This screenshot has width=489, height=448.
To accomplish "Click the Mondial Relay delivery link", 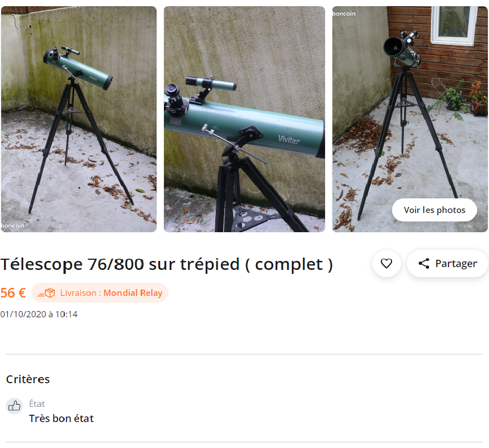I will [133, 293].
